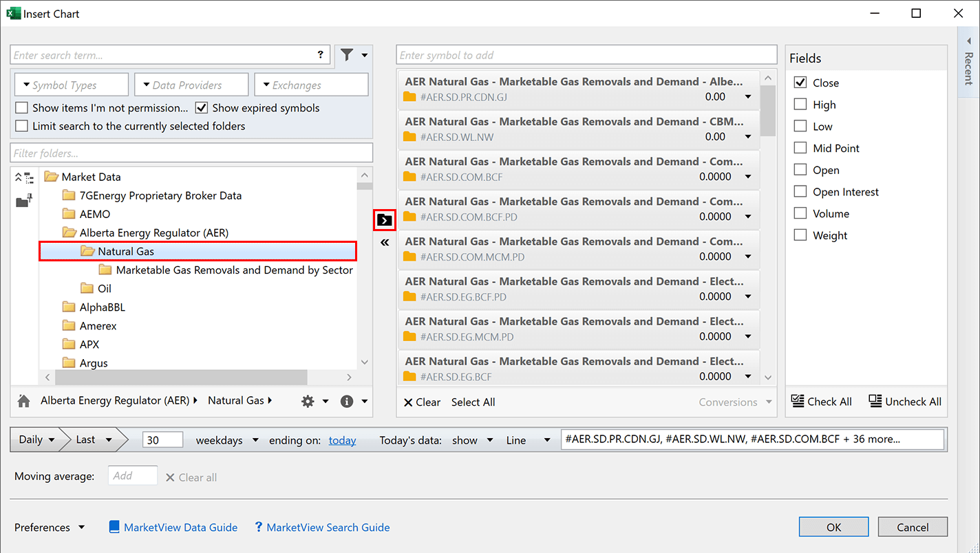This screenshot has width=980, height=553.
Task: Open the Conversions dropdown
Action: click(735, 402)
